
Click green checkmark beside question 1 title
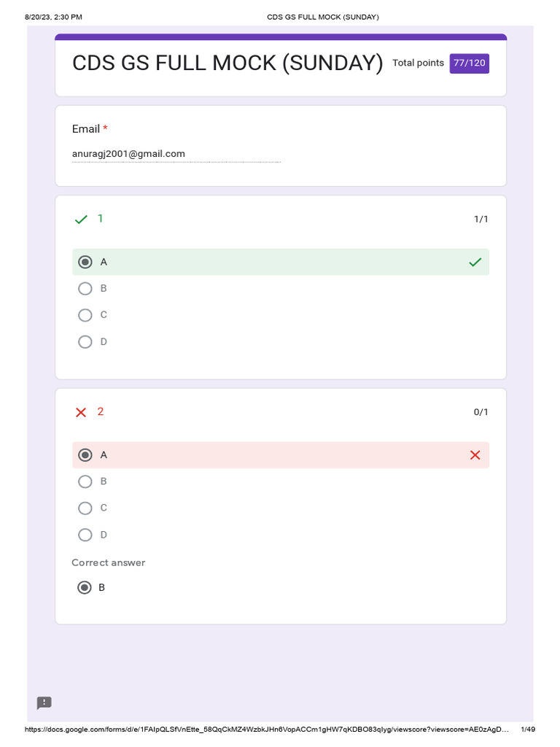pyautogui.click(x=81, y=220)
